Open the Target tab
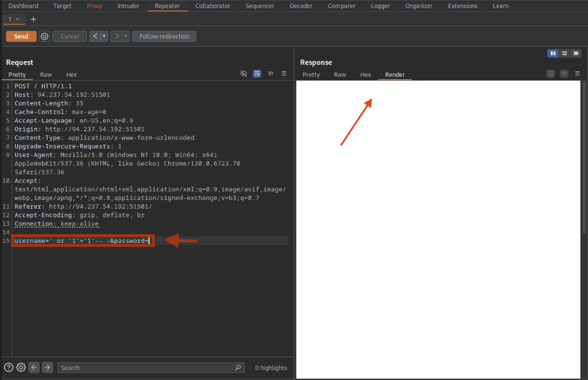The width and height of the screenshot is (588, 380). pyautogui.click(x=62, y=6)
